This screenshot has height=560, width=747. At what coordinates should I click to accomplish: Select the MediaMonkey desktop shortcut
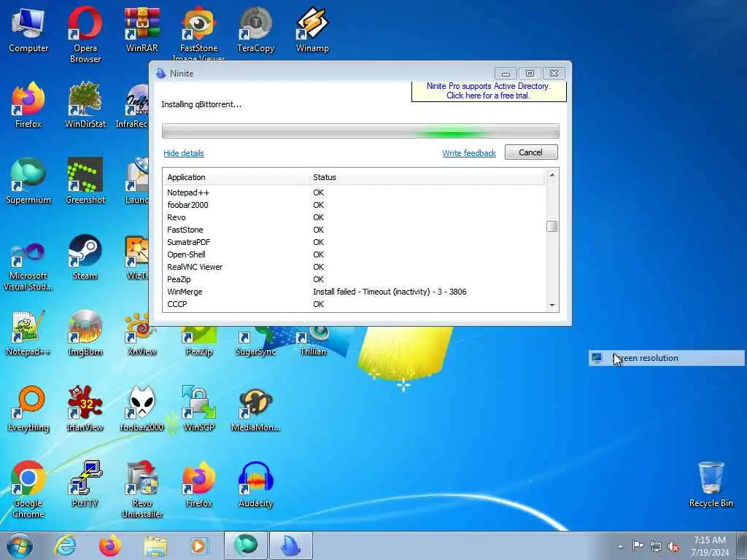[256, 408]
